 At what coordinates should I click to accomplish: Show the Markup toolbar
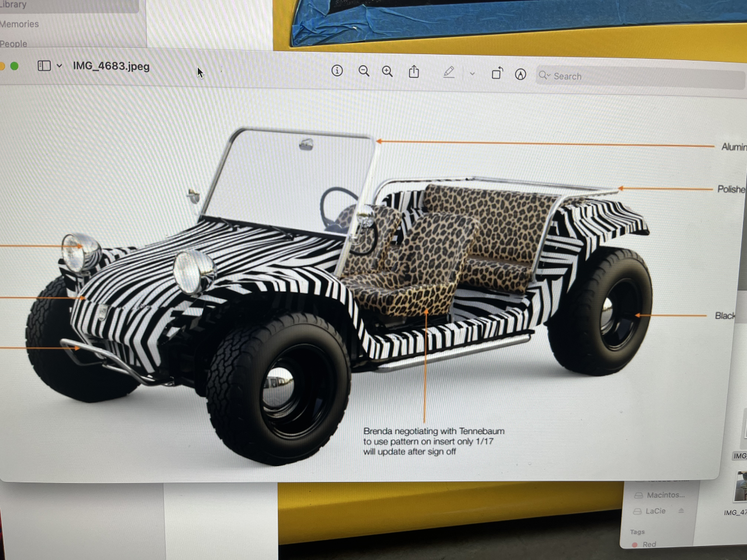[521, 74]
